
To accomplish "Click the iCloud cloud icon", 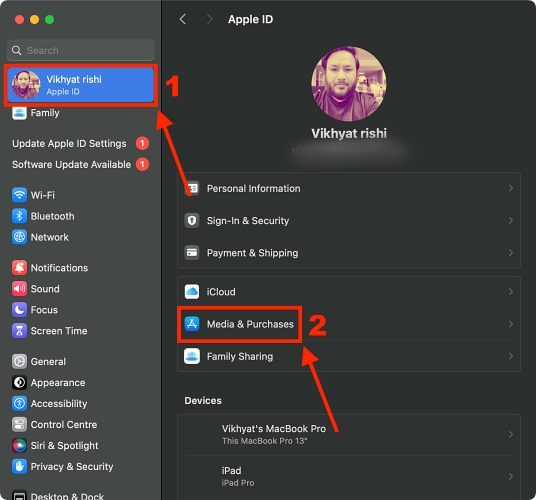I will [x=192, y=292].
